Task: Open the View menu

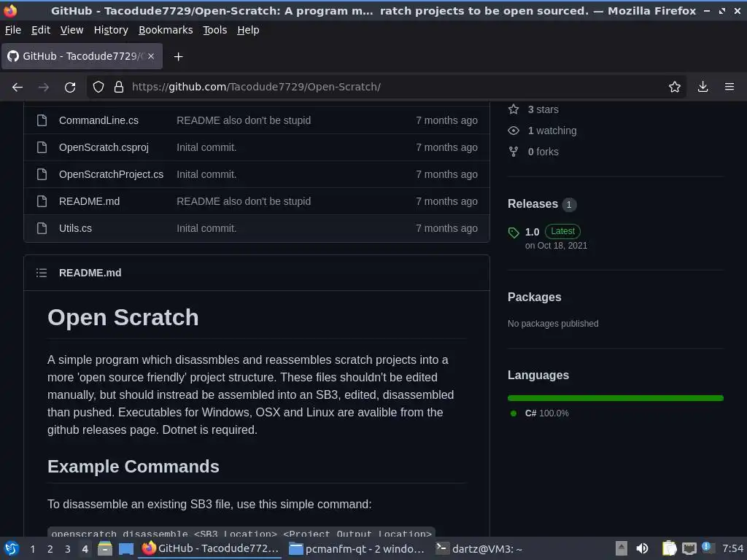Action: 72,30
